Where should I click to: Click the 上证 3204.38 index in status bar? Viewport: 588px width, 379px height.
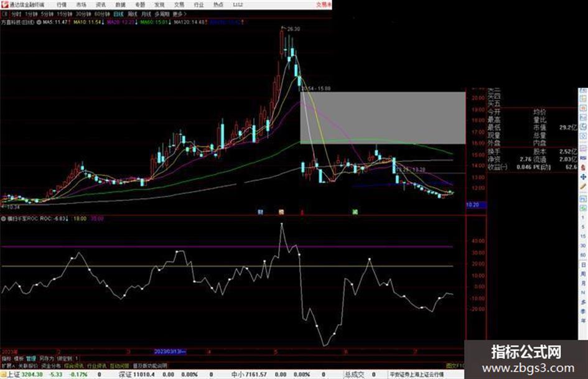pyautogui.click(x=25, y=375)
